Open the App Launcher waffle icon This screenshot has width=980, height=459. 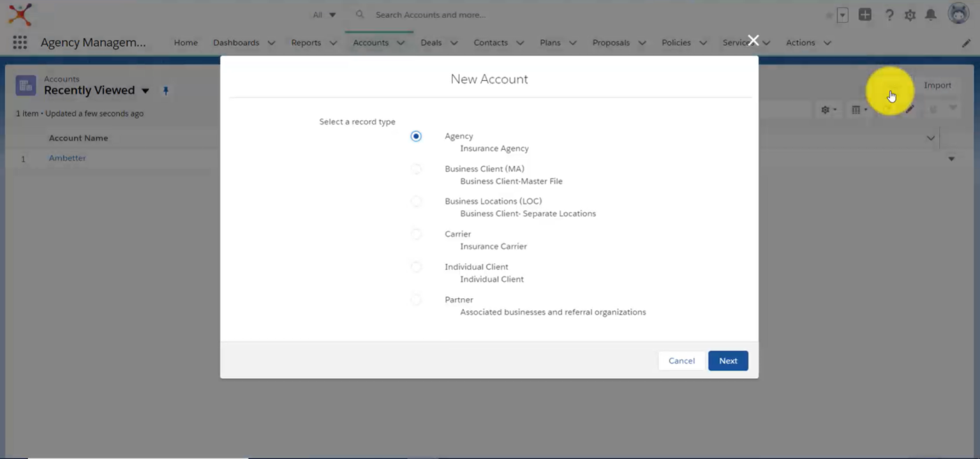pos(20,42)
